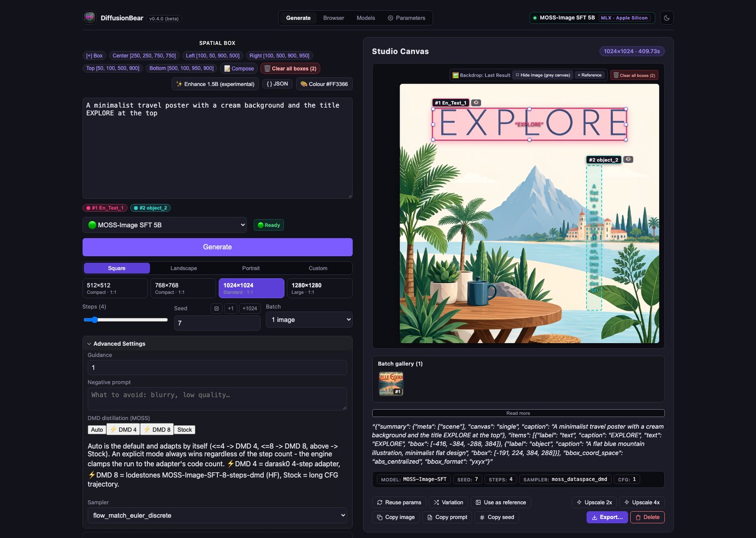
Task: Upscale the image 2x
Action: coord(594,502)
